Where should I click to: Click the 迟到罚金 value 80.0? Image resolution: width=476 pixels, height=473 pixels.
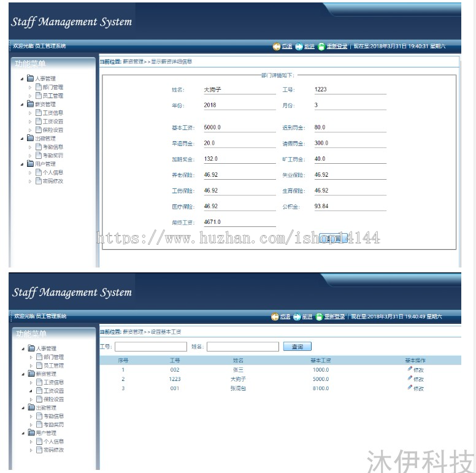[320, 127]
